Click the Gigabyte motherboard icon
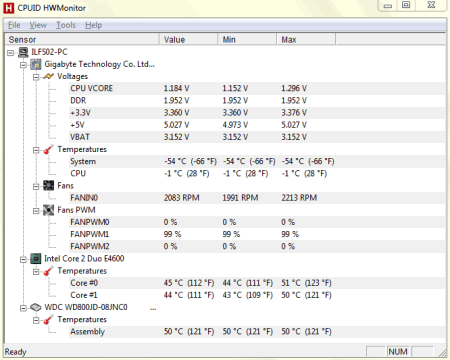450x360 pixels. (36, 64)
